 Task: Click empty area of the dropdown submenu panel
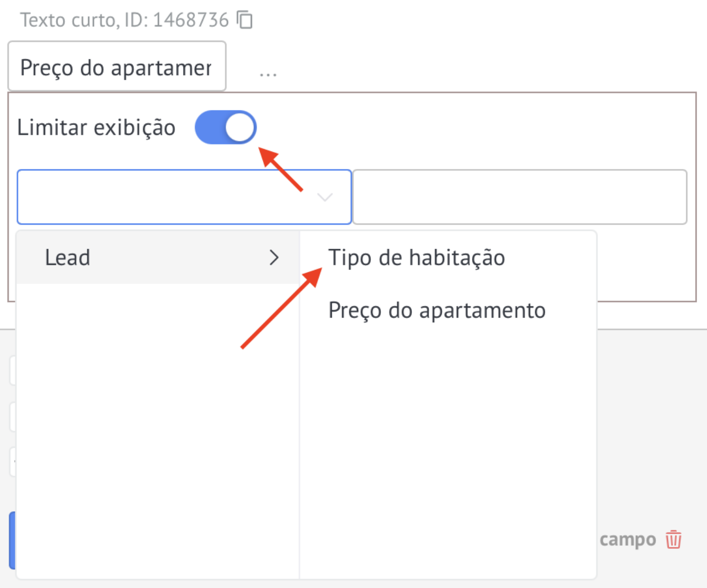(x=447, y=448)
